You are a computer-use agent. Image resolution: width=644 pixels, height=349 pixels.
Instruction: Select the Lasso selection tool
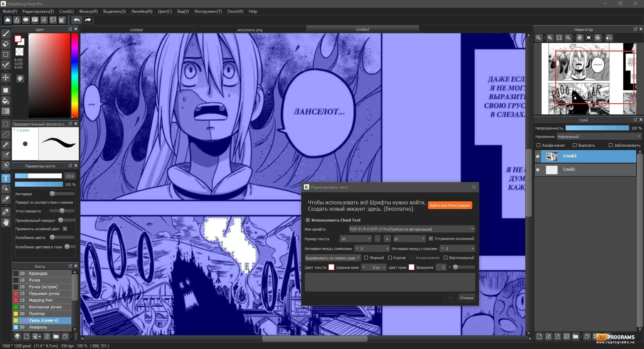point(6,134)
